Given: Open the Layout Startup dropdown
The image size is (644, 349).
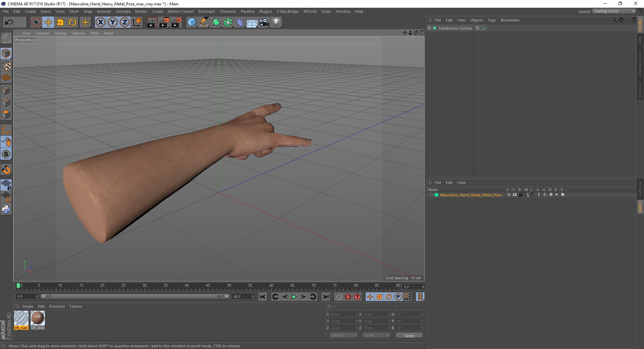Looking at the screenshot, I should click(x=614, y=11).
